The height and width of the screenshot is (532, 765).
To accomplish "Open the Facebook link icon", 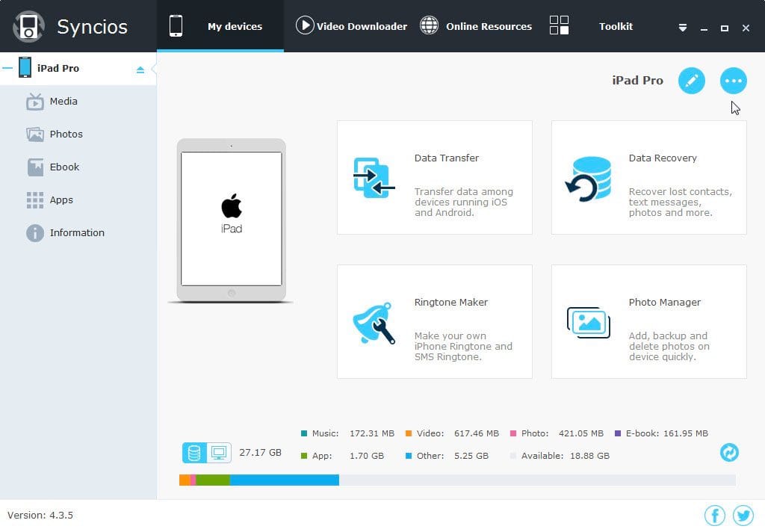I will pyautogui.click(x=715, y=516).
